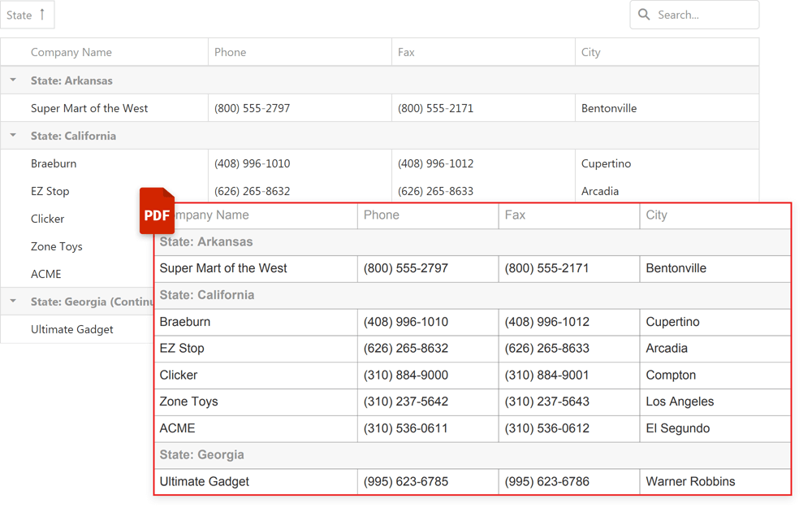The height and width of the screenshot is (508, 812).
Task: Click the search magnifier icon
Action: pyautogui.click(x=644, y=15)
